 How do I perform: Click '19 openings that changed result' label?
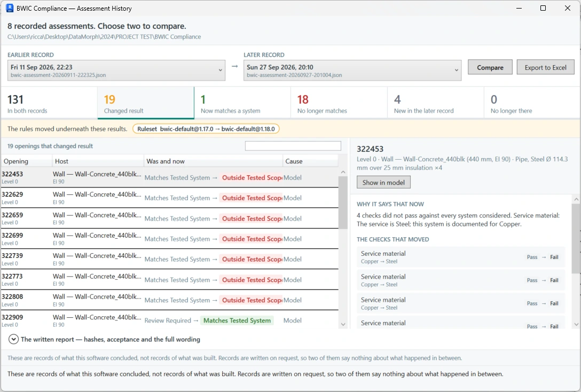pos(50,146)
